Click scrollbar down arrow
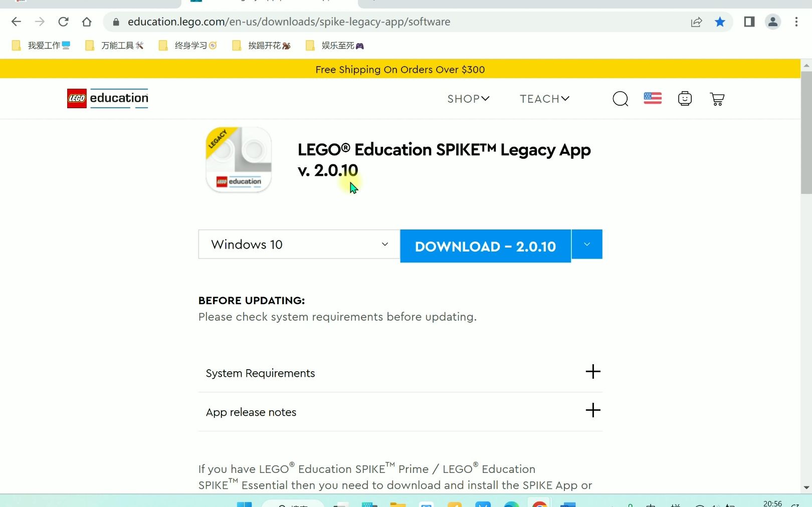The image size is (812, 507). [806, 487]
